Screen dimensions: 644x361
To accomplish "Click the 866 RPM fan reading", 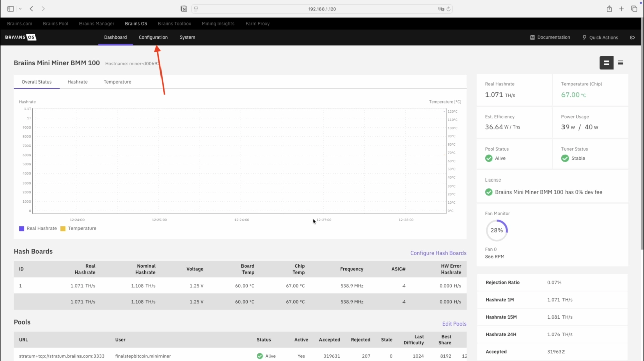I will click(x=495, y=257).
